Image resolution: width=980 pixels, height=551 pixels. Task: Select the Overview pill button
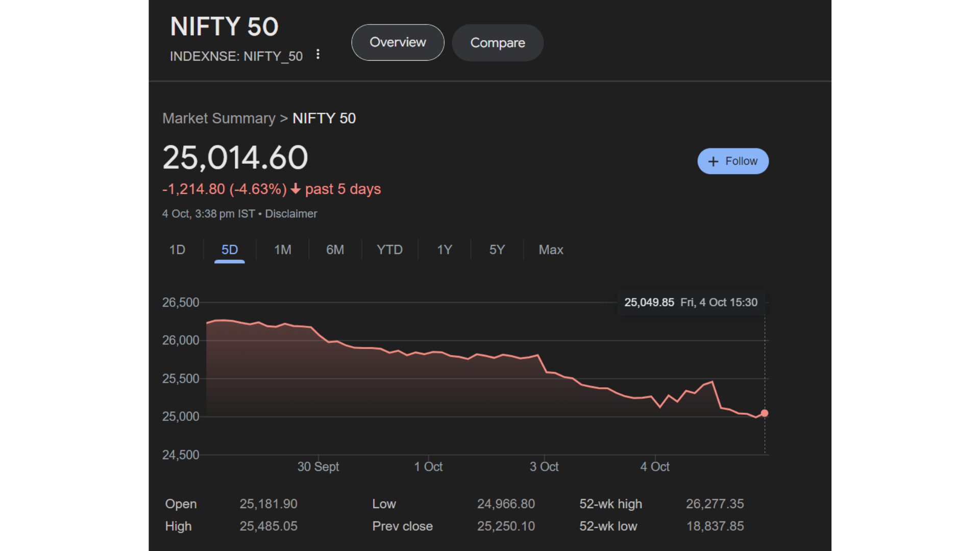coord(398,42)
